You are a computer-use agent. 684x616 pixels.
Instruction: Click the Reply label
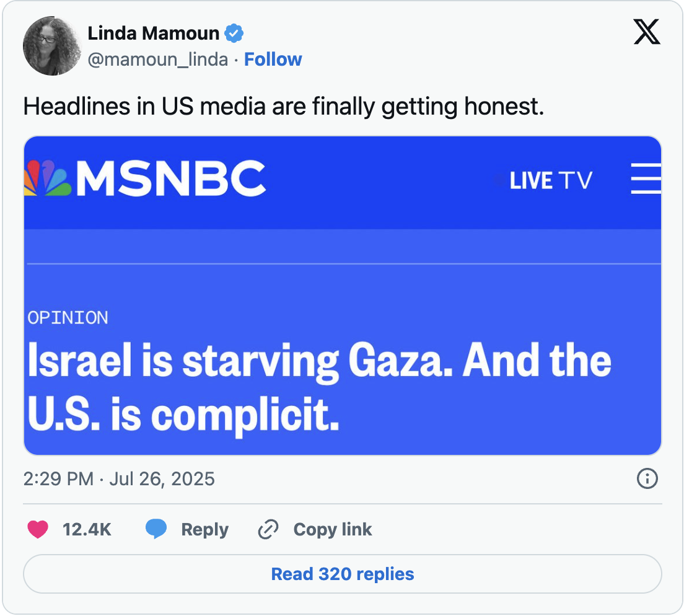(x=204, y=530)
